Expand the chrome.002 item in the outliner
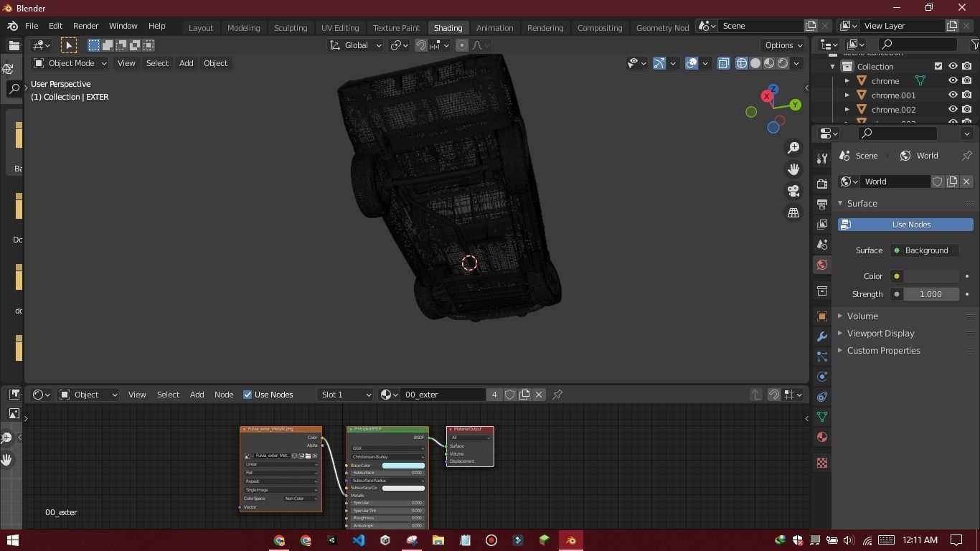This screenshot has height=551, width=980. (x=847, y=110)
